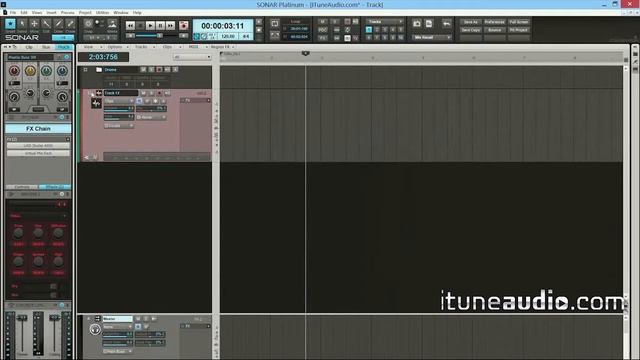Switch inspector to Clip tab
This screenshot has height=360, width=640.
(29, 47)
